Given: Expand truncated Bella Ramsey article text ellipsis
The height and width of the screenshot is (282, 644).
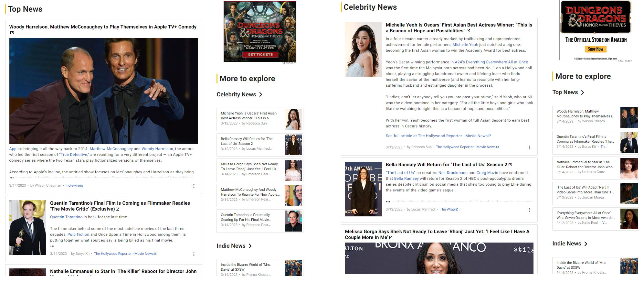Looking at the screenshot, I should coord(388,202).
